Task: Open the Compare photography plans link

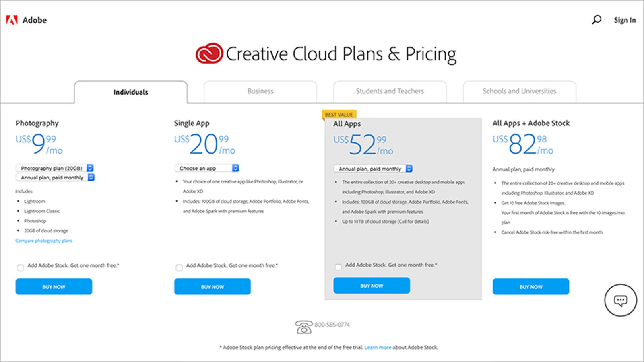Action: [44, 241]
